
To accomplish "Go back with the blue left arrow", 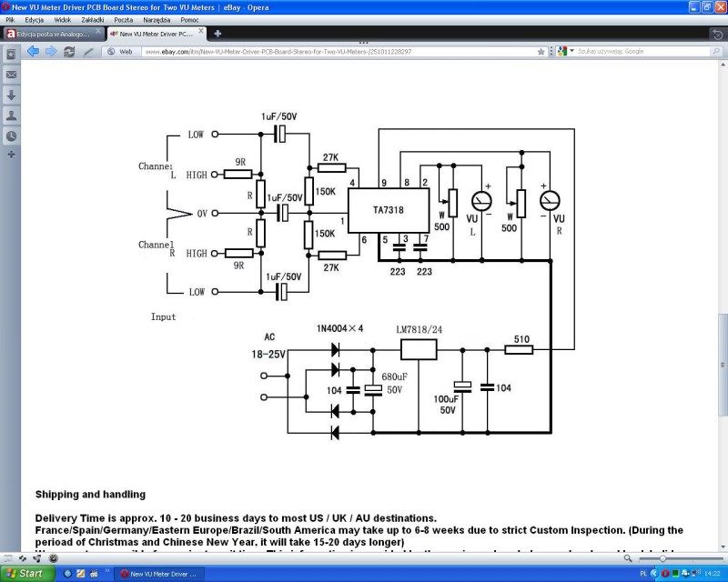I will click(33, 52).
